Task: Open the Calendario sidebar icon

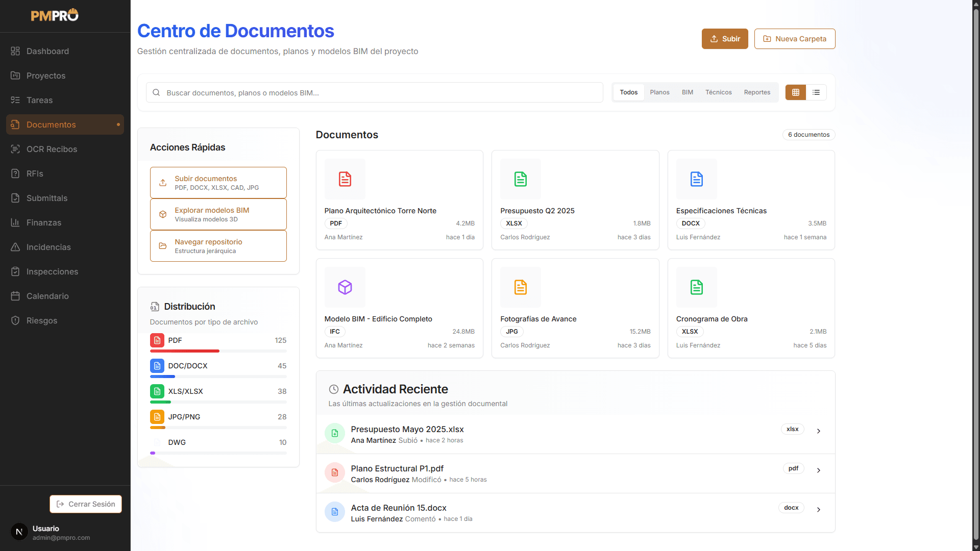Action: click(15, 296)
